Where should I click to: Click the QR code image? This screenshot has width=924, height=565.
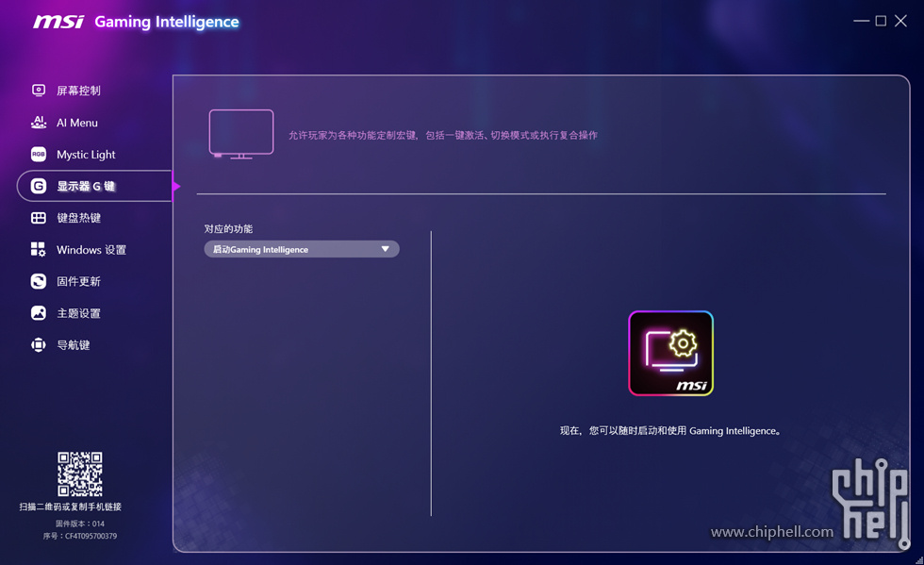click(x=79, y=474)
